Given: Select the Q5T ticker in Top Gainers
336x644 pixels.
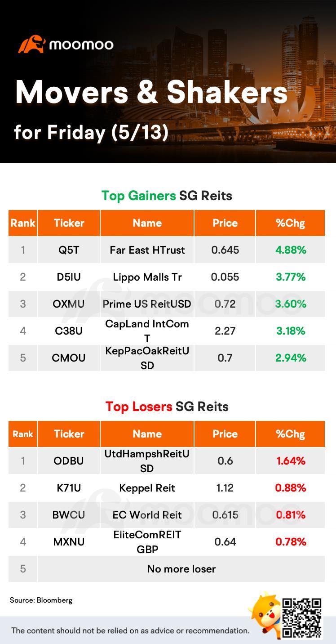Looking at the screenshot, I should point(69,250).
